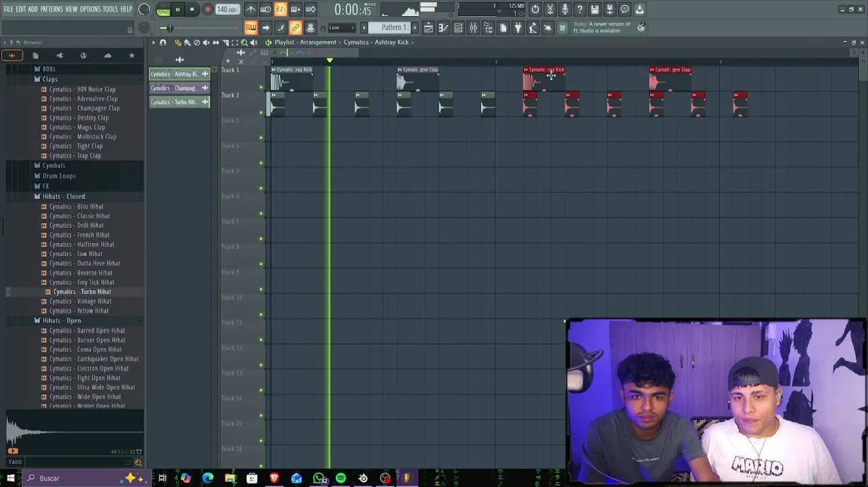
Task: Open the OPTIONS menu
Action: 90,9
